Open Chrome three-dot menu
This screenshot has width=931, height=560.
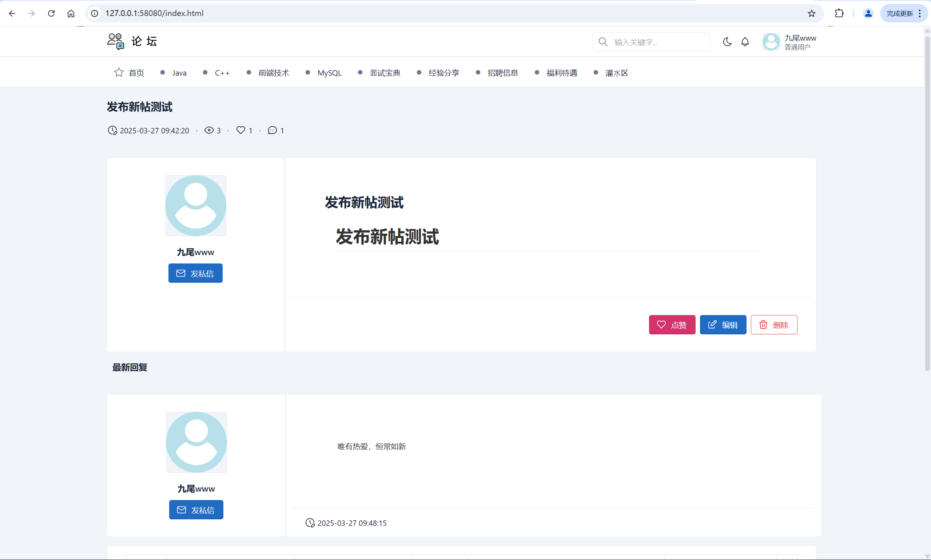pos(920,13)
